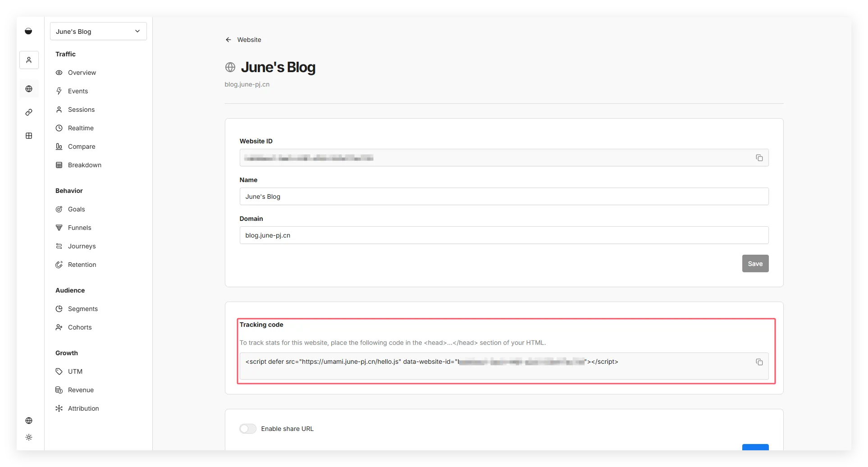Screen dimensions: 868x467
Task: Open the links icon in left rail
Action: [x=29, y=112]
